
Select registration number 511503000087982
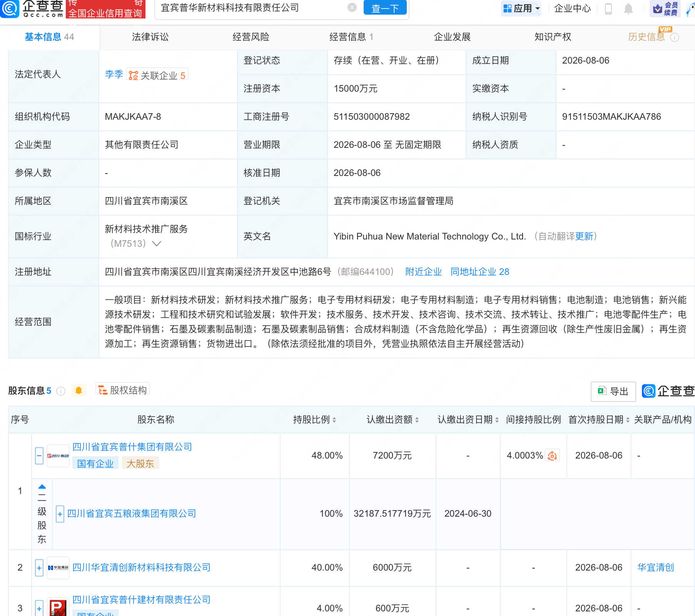click(x=372, y=117)
